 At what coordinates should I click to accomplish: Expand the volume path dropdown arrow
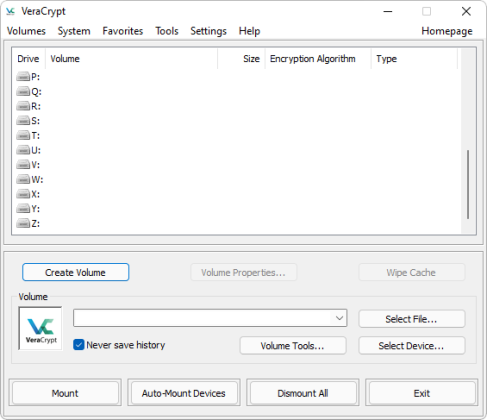pos(339,318)
